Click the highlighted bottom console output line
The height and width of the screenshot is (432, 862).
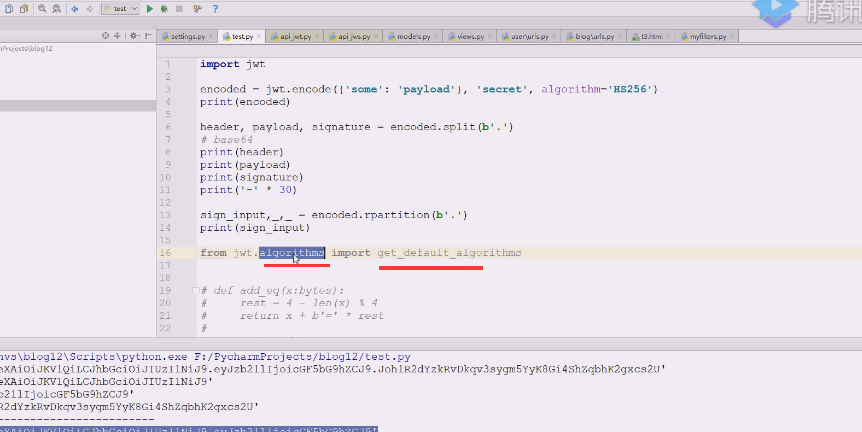pyautogui.click(x=189, y=429)
